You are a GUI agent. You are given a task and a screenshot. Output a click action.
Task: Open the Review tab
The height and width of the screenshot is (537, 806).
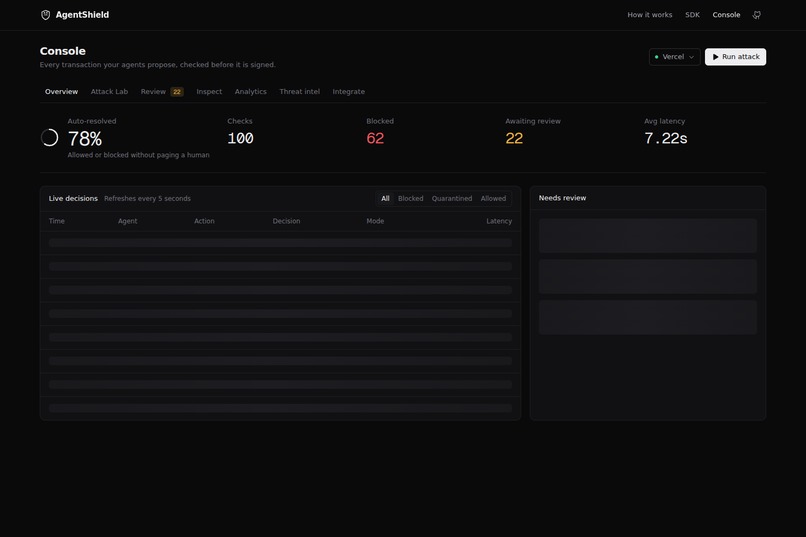click(161, 91)
